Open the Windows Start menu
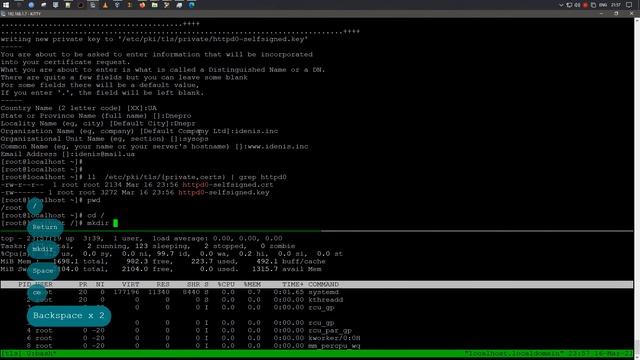This screenshot has width=640, height=360. click(x=6, y=5)
